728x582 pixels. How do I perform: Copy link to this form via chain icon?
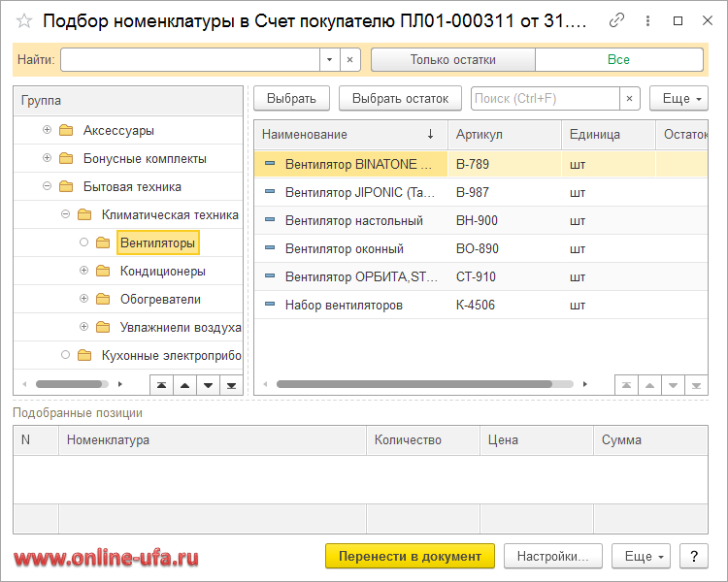pos(616,20)
